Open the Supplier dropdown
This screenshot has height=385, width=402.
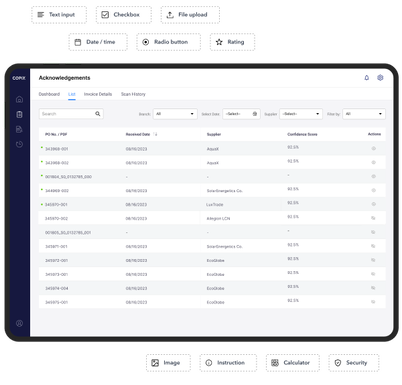coord(301,114)
